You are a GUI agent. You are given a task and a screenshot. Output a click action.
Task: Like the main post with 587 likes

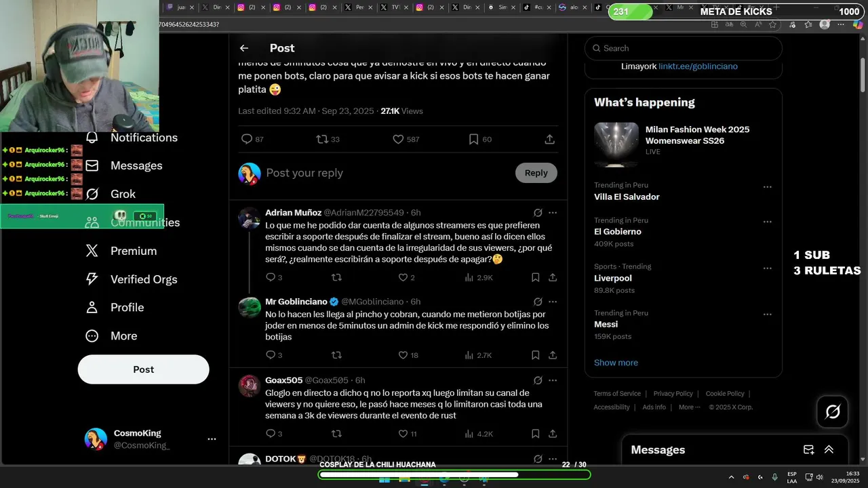406,139
